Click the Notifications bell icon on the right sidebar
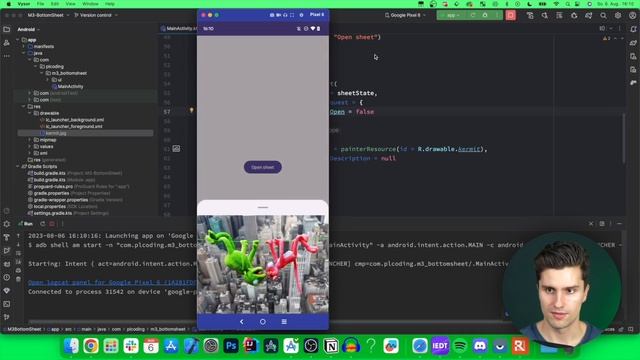The height and width of the screenshot is (360, 640). [633, 29]
